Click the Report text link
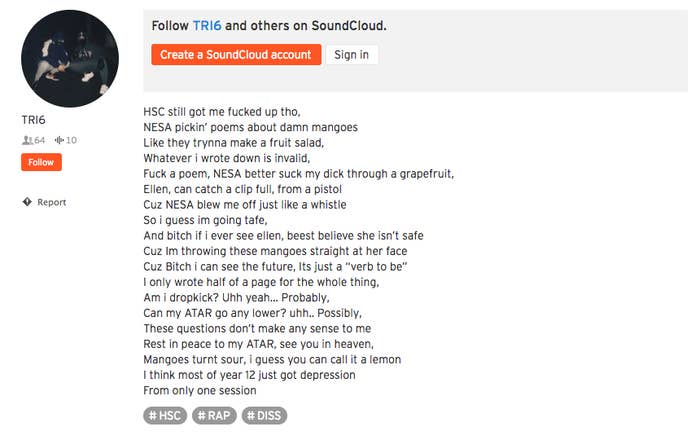Viewport: 700px width, 440px height. point(52,202)
